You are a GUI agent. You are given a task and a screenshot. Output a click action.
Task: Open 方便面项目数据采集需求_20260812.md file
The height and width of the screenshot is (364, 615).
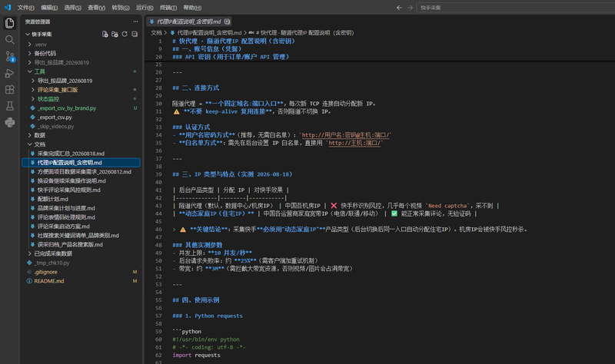[81, 171]
